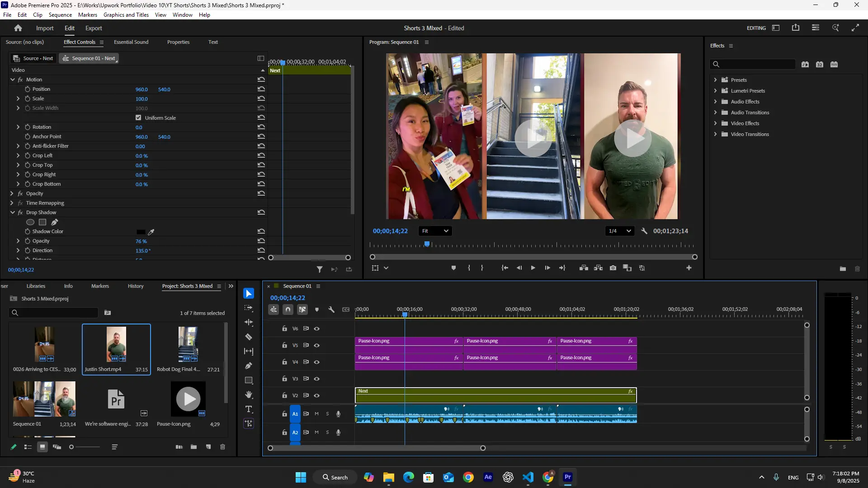Expand the Video Effects folder
868x488 pixels.
tap(715, 123)
